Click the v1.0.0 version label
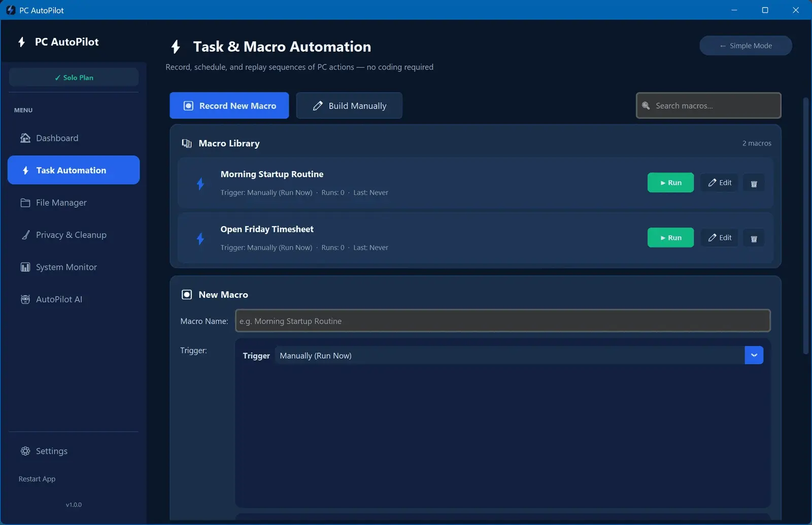This screenshot has height=525, width=812. tap(74, 505)
